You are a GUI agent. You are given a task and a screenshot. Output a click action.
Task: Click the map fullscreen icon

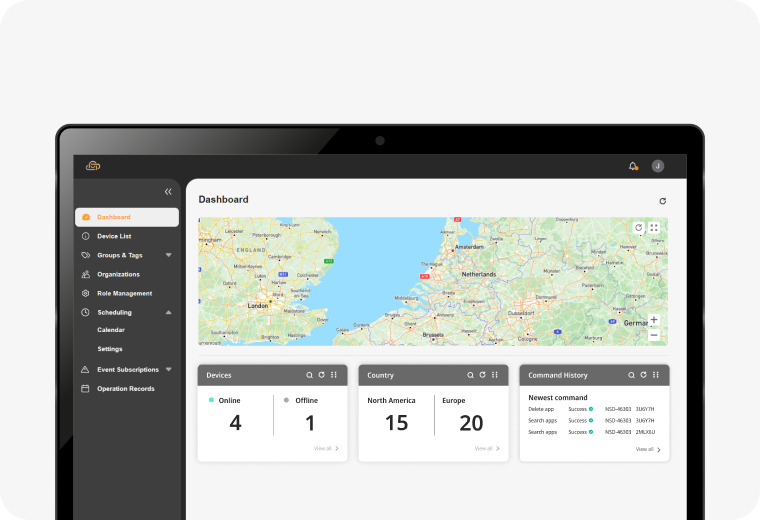pyautogui.click(x=654, y=228)
